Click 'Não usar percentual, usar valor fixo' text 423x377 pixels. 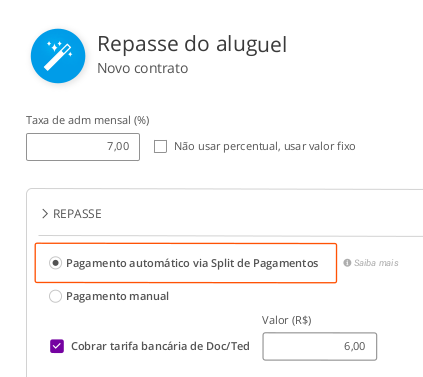click(265, 146)
